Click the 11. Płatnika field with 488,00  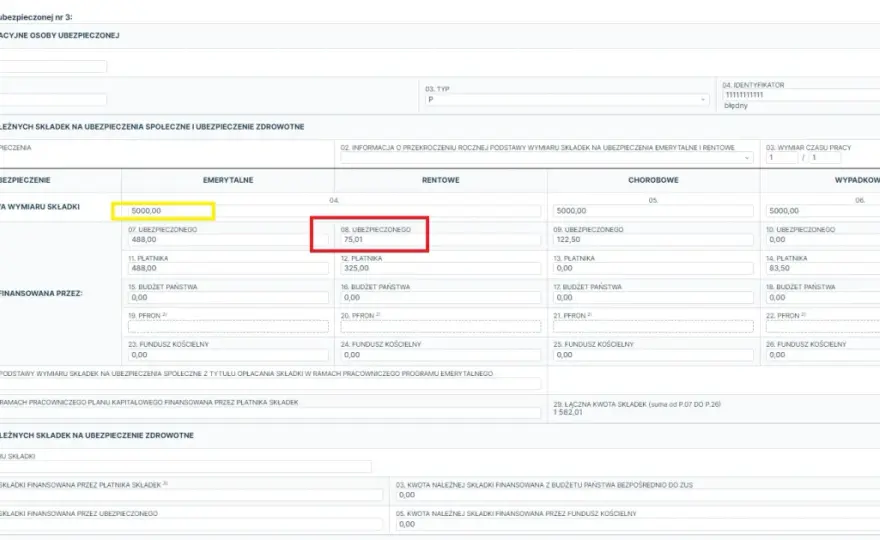[x=228, y=268]
